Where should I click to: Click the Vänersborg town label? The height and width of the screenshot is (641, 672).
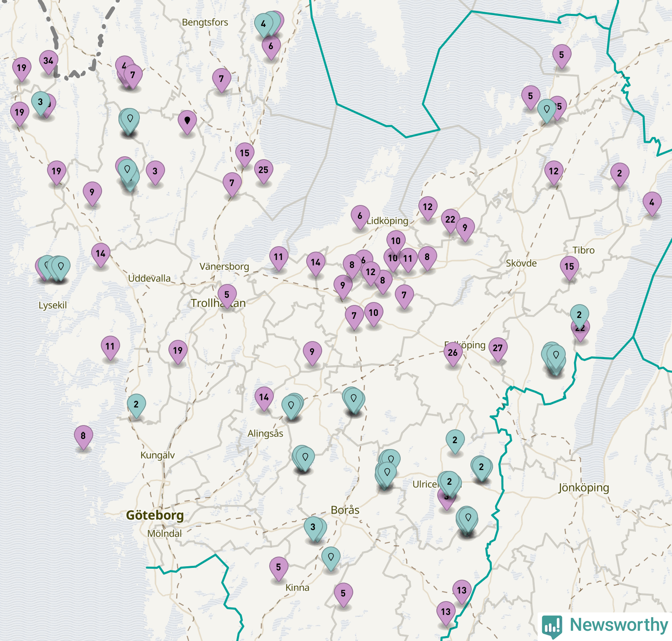coord(224,267)
